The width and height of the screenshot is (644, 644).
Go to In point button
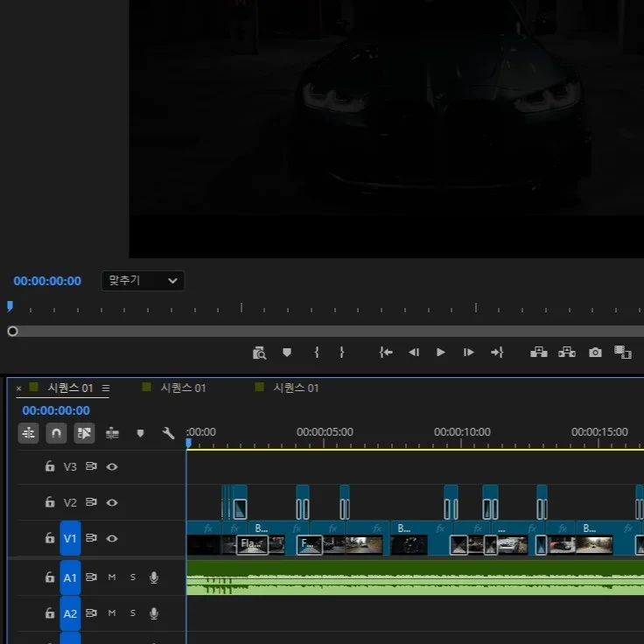pos(386,353)
